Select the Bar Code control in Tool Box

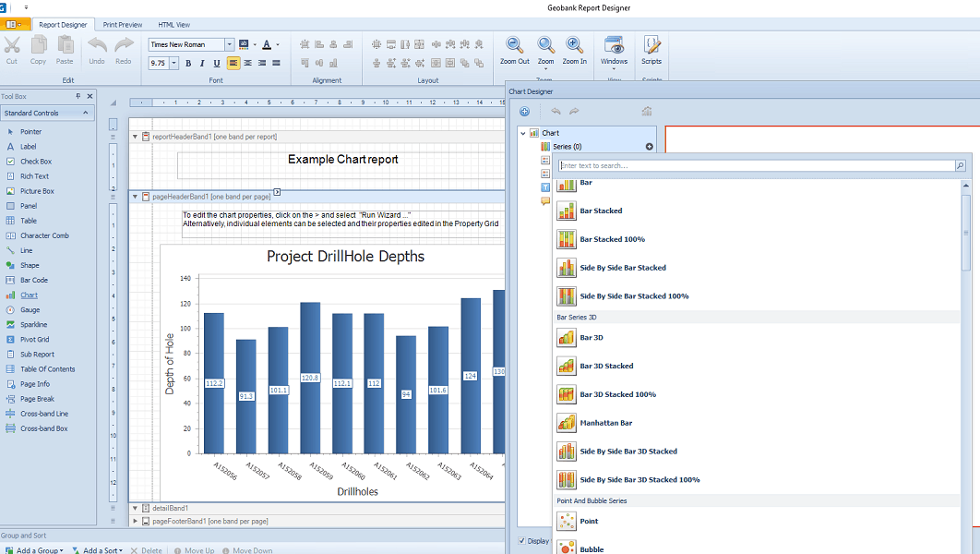34,280
